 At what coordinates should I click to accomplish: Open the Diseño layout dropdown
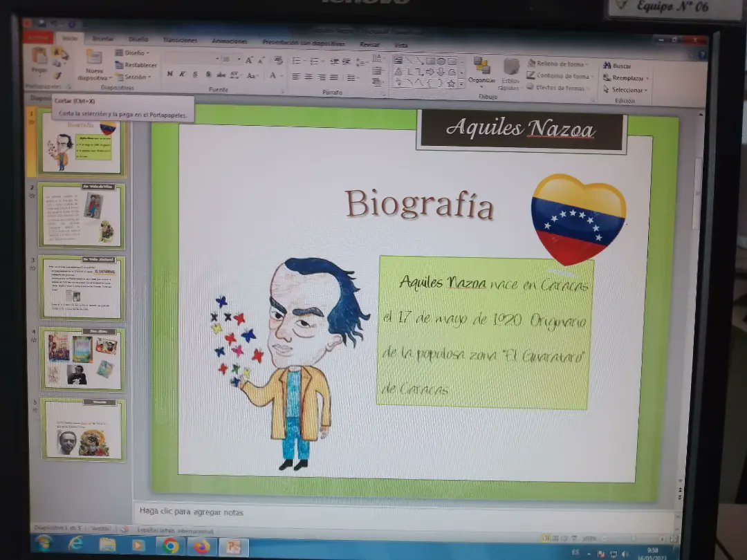click(x=132, y=53)
